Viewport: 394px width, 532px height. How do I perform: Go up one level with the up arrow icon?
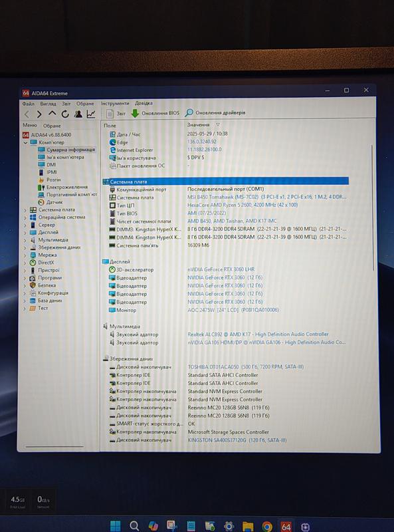click(x=52, y=114)
